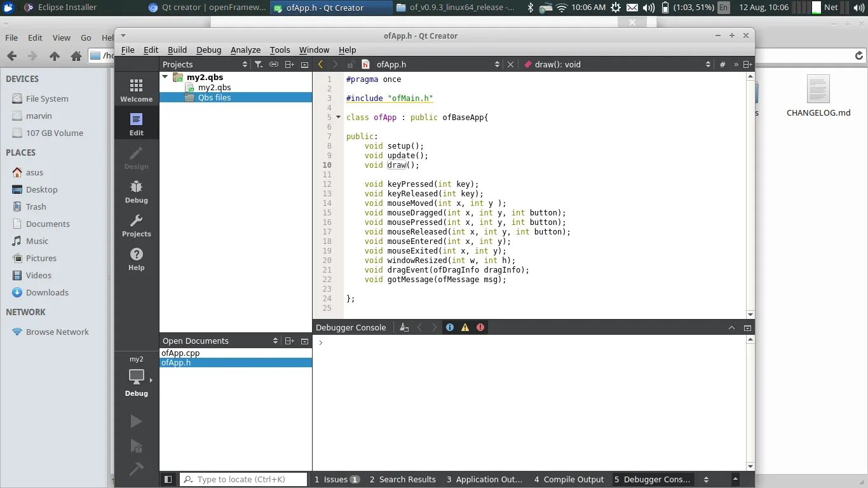Fold the class ofApp code block
Viewport: 868px width, 488px height.
coord(338,117)
